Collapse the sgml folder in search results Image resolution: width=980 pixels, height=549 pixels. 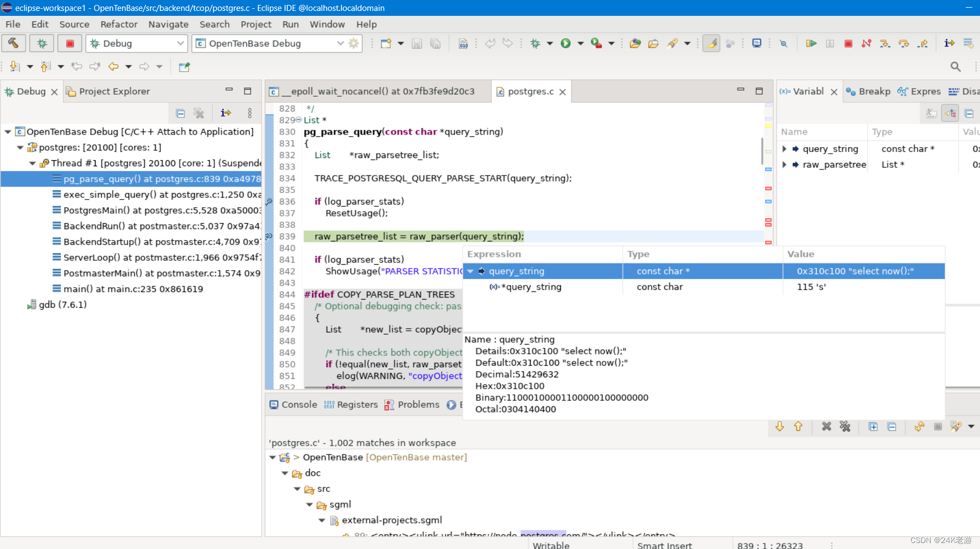(x=309, y=505)
